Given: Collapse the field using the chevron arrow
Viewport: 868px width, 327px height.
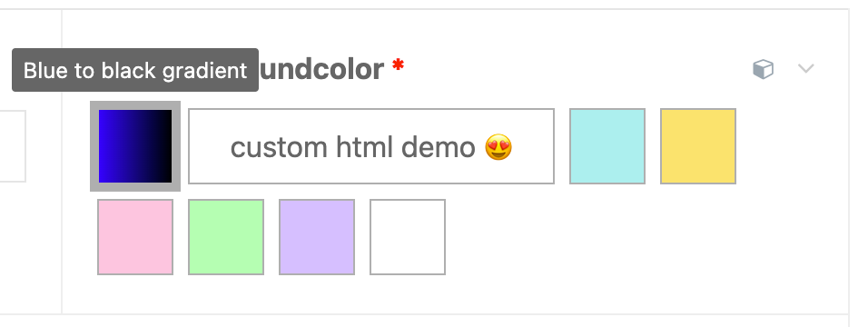Looking at the screenshot, I should (x=805, y=68).
